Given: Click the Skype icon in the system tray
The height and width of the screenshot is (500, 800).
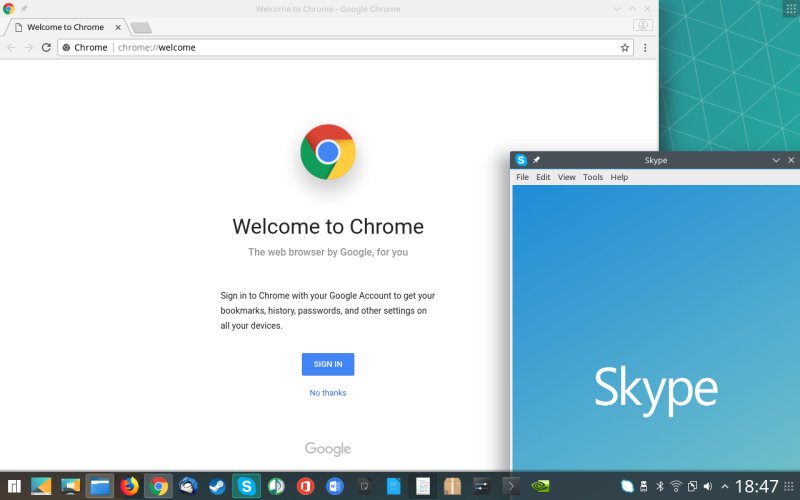Looking at the screenshot, I should coord(627,486).
